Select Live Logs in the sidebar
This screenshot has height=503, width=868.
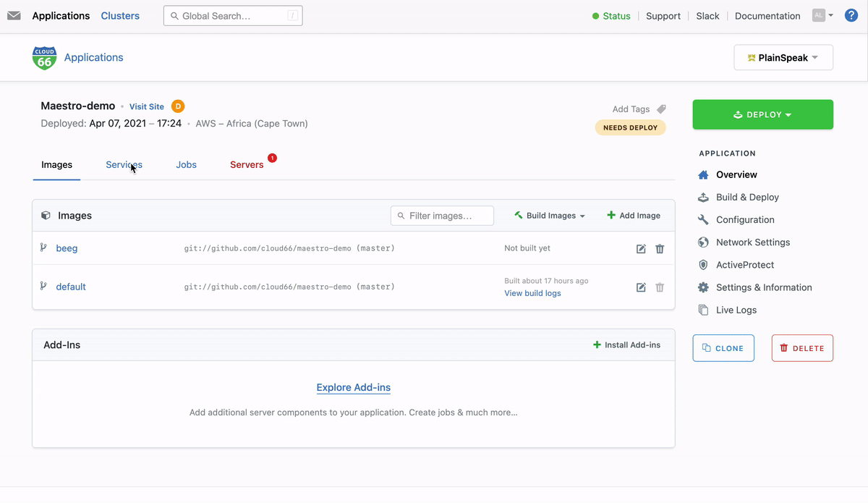click(x=736, y=310)
